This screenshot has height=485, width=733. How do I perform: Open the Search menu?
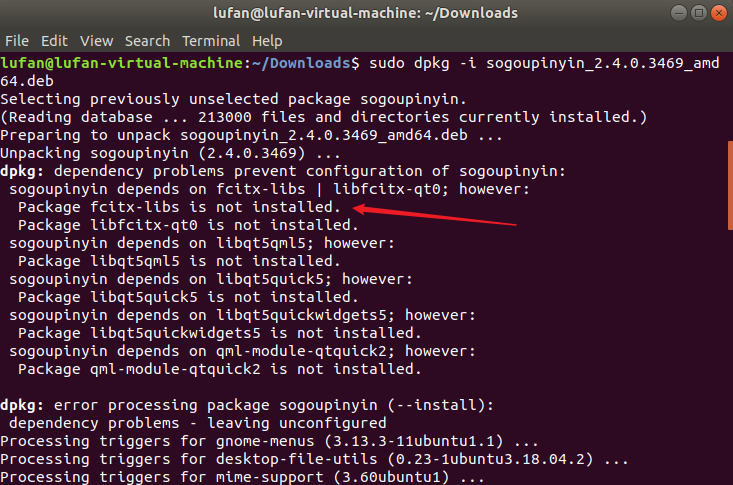click(147, 41)
